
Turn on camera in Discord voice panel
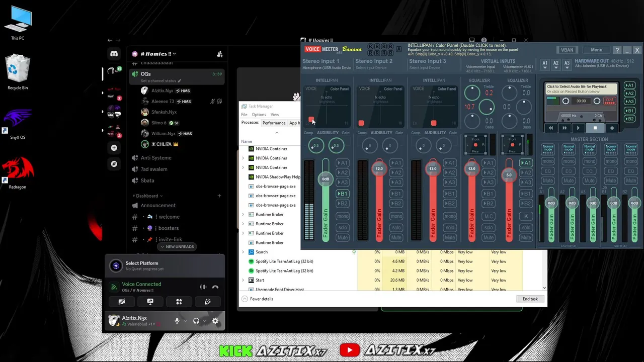(122, 302)
